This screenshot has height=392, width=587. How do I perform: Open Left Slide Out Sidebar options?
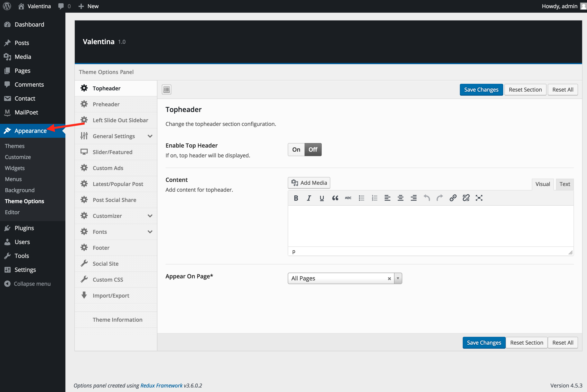pyautogui.click(x=116, y=120)
